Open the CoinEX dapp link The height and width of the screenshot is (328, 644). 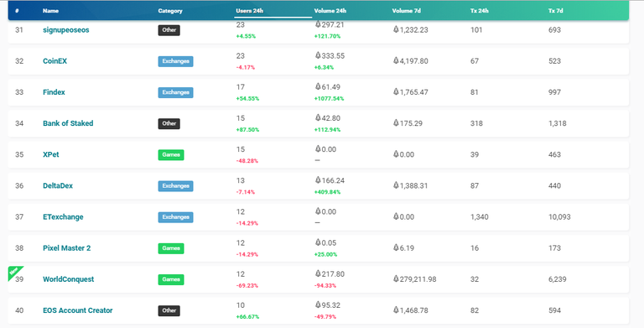pos(55,61)
